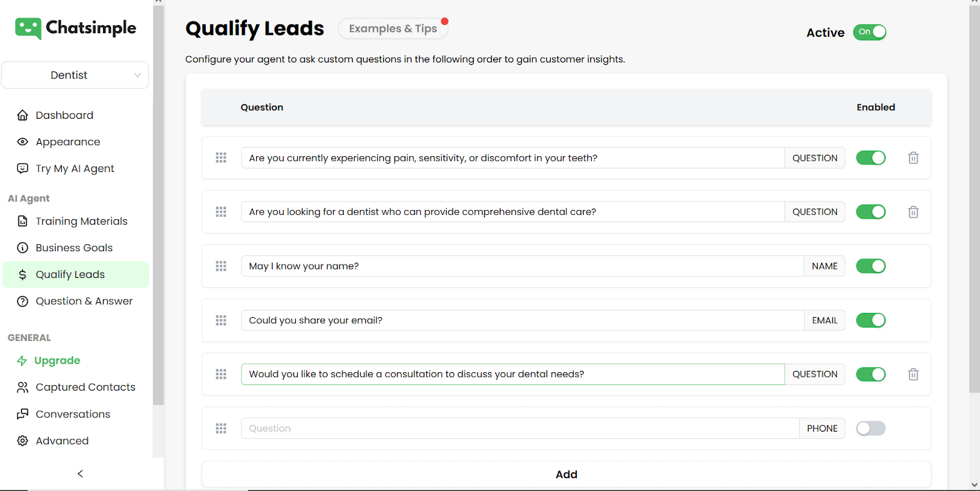
Task: Click drag handle of empty phone question
Action: coord(221,429)
